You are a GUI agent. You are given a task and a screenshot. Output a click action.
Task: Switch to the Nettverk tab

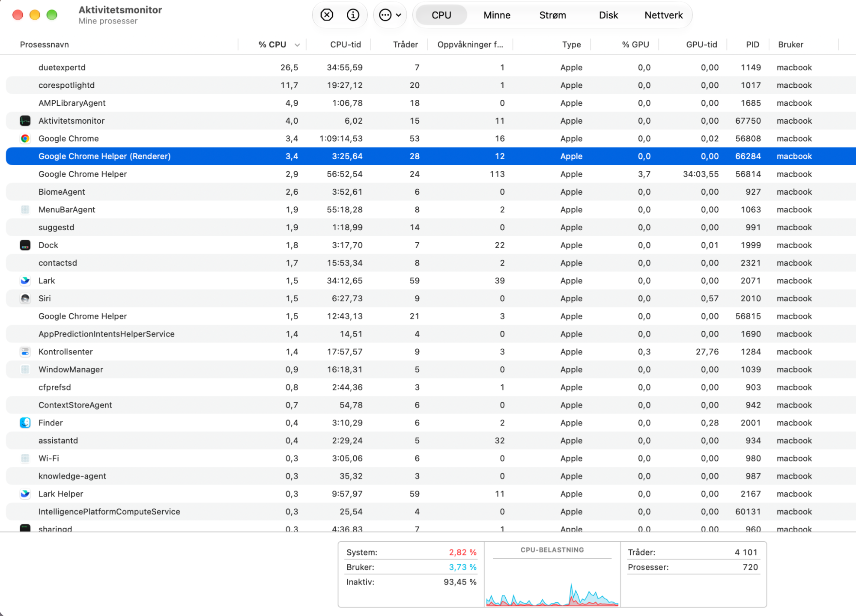[663, 15]
